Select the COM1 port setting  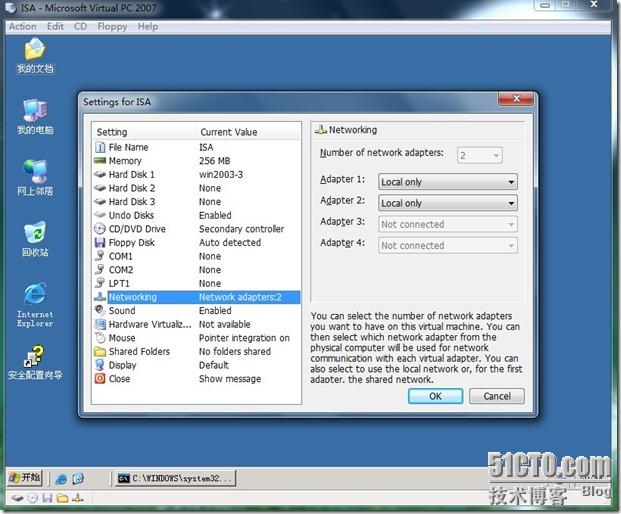point(196,256)
